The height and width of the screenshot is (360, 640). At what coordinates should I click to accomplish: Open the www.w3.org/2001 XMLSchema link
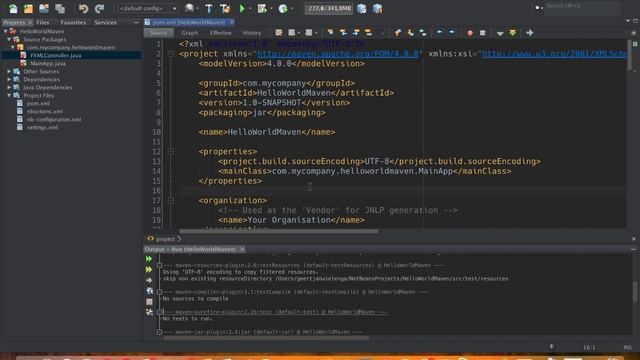coord(554,53)
